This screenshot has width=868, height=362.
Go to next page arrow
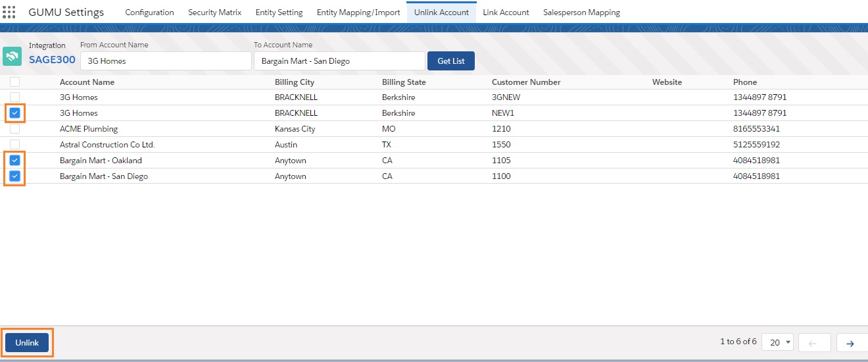tap(850, 343)
